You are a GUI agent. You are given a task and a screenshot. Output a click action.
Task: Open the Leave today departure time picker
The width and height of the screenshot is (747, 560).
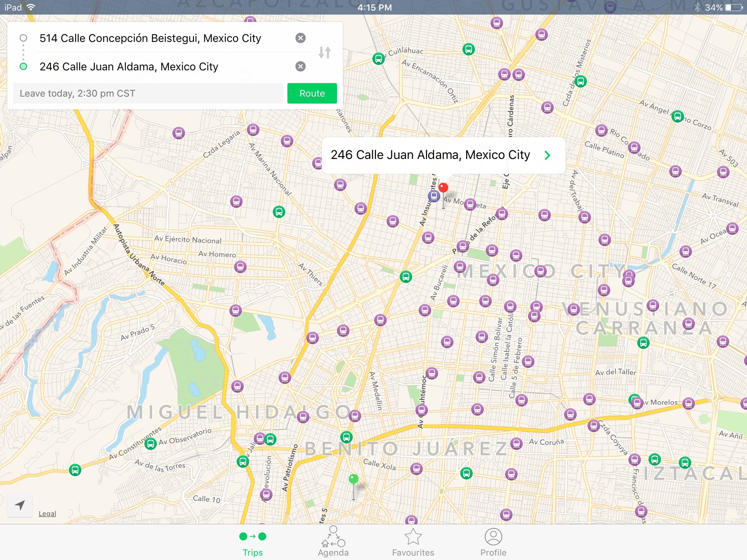pyautogui.click(x=148, y=93)
